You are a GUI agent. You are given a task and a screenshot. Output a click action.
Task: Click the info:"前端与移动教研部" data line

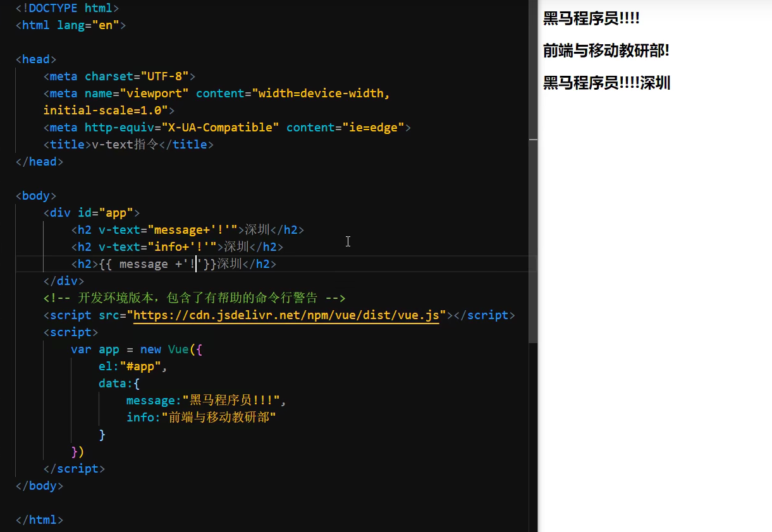202,418
